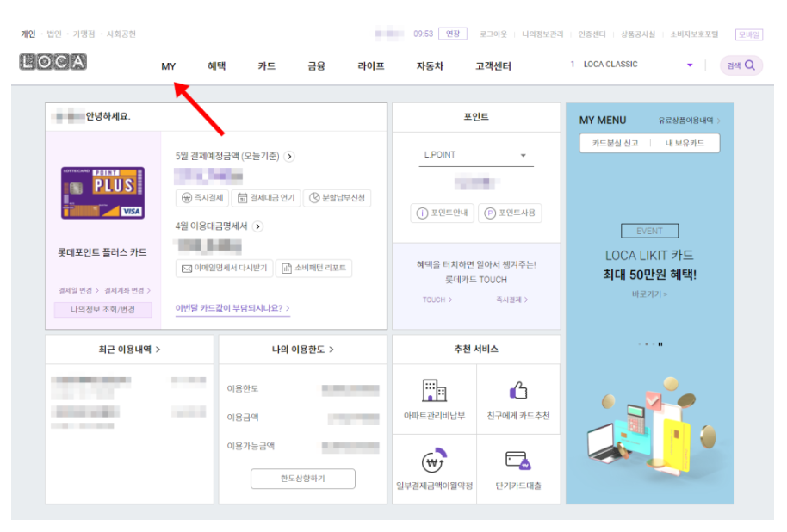Click the 단기카드대출 card icon
Viewport: 787px width, 532px height.
coord(518,460)
